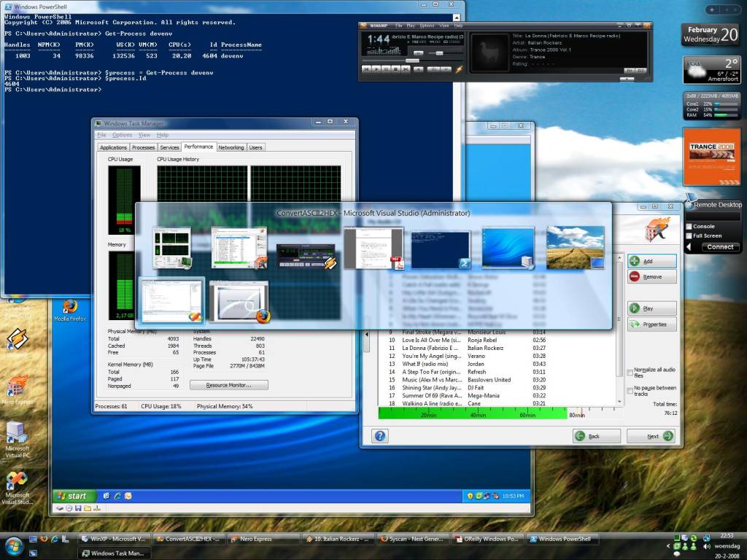This screenshot has width=747, height=560.
Task: Open the Task Manager Options menu
Action: 122,135
